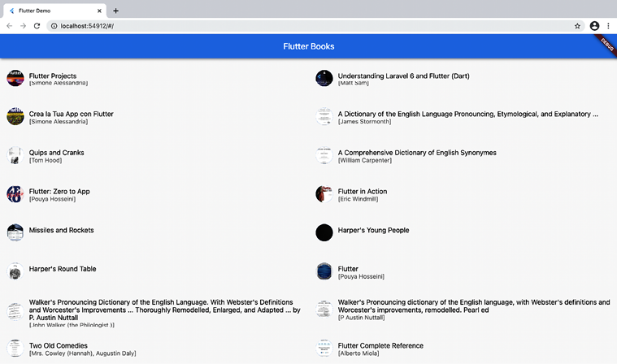This screenshot has height=364, width=617.
Task: Click the Flutter Books app bar title
Action: (309, 46)
